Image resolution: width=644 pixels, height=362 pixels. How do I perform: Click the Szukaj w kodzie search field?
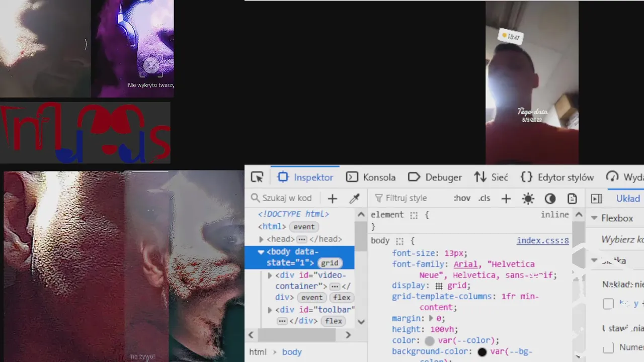click(x=283, y=198)
